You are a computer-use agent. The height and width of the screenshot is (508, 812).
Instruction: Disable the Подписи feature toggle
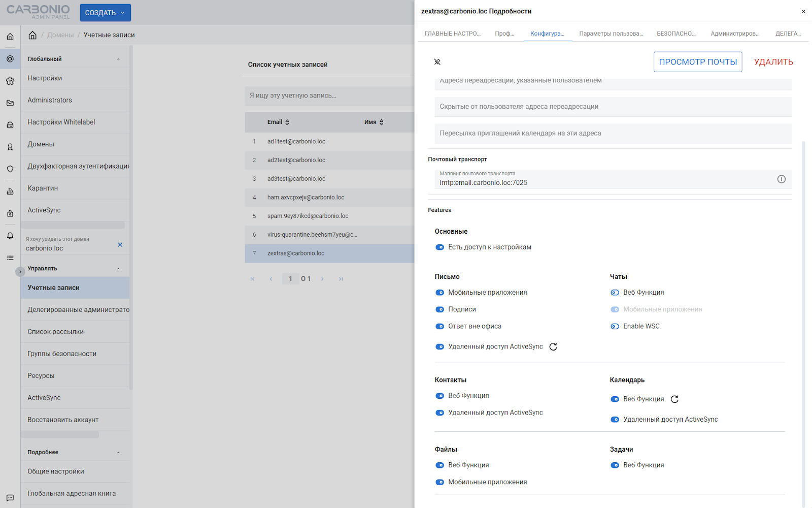pos(440,309)
